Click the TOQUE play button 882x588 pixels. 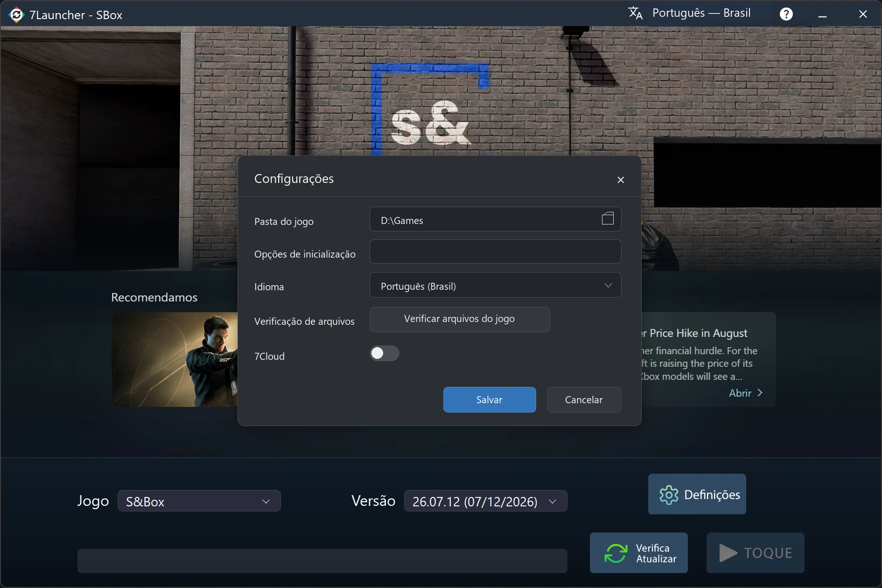756,553
